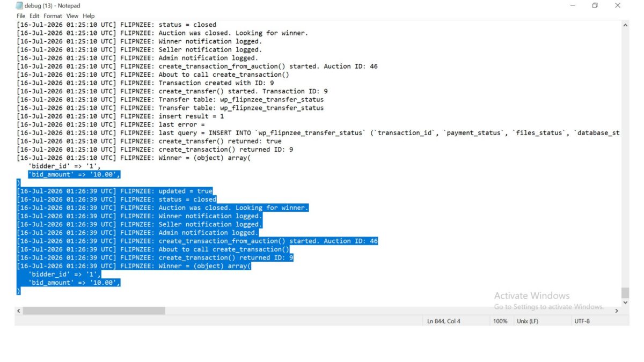Close the debug (13) Notepad window
The width and height of the screenshot is (644, 362).
point(618,5)
